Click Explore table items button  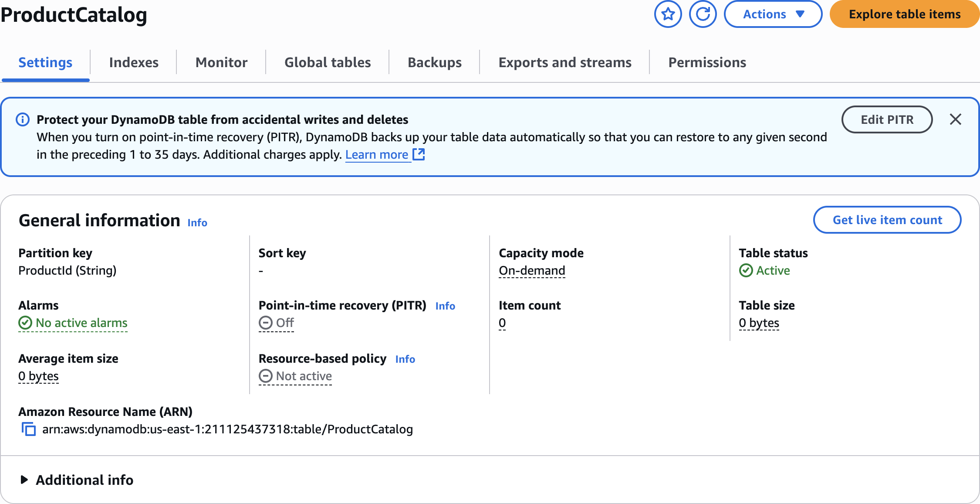pyautogui.click(x=904, y=14)
